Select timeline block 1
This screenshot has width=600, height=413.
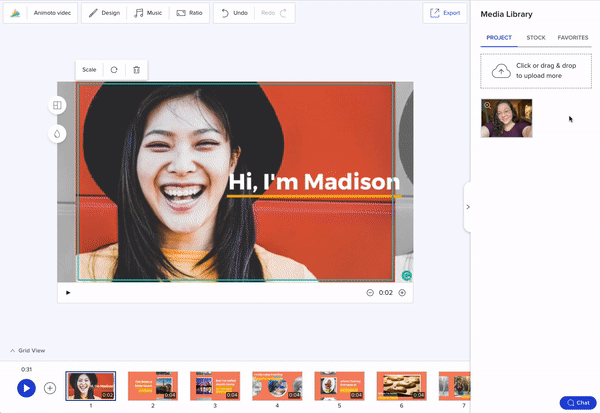pyautogui.click(x=91, y=386)
